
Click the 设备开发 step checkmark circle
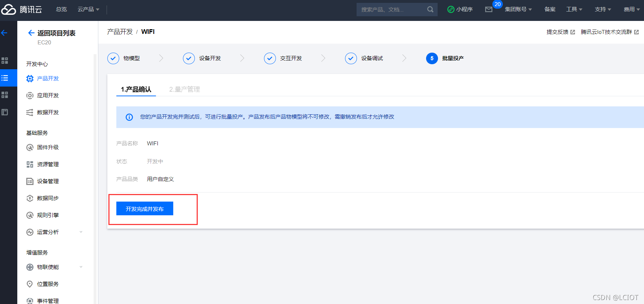tap(189, 58)
